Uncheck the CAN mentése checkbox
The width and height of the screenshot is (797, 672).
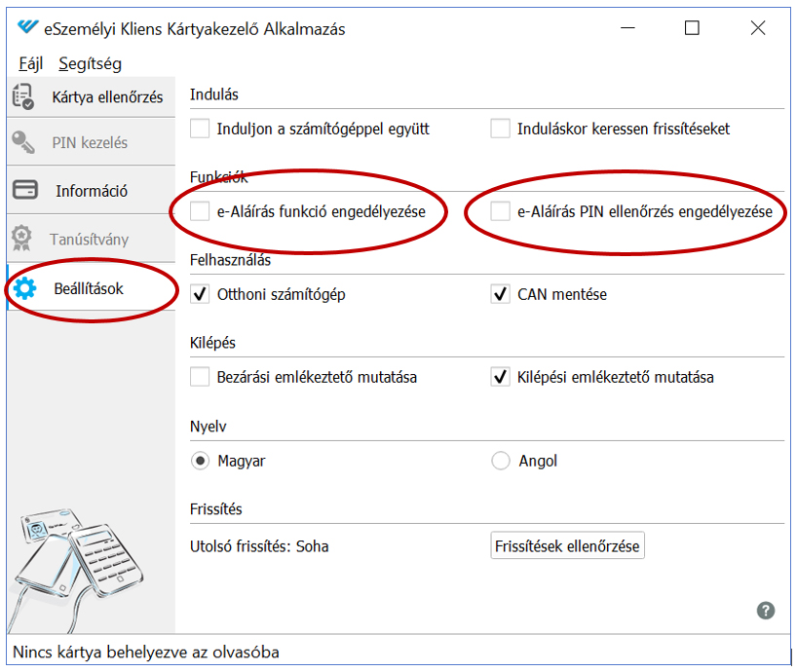[x=501, y=294]
